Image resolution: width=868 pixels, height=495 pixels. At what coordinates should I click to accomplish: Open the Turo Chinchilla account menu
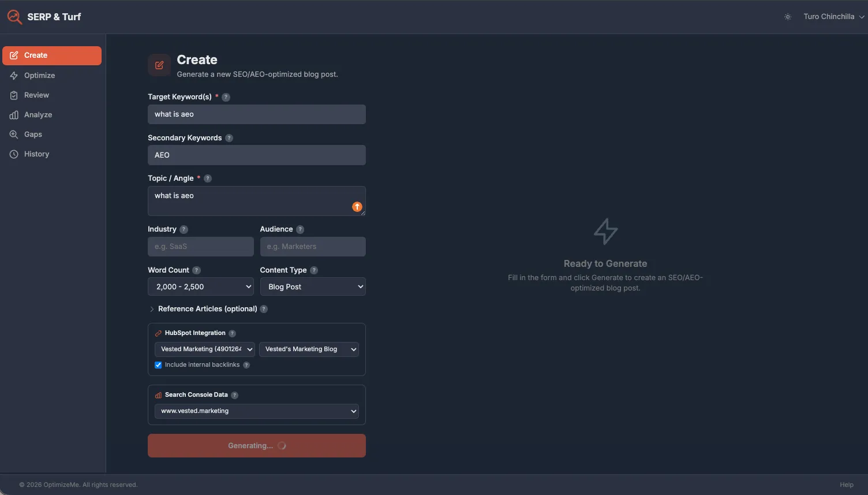833,16
